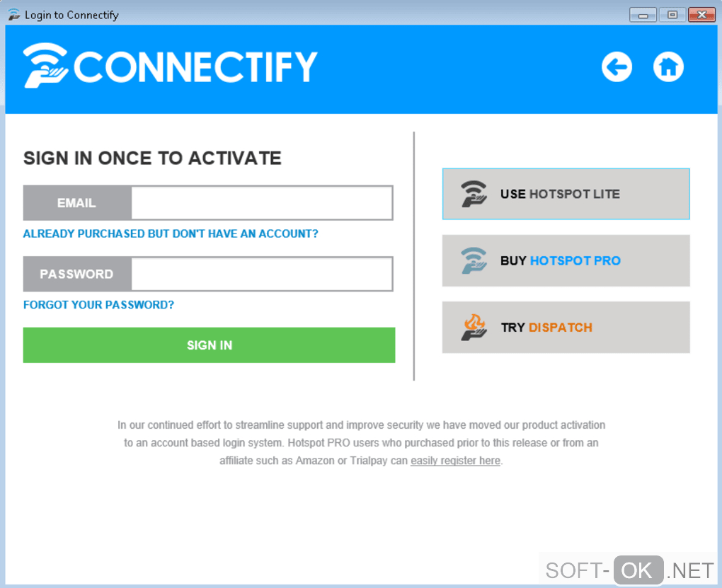Viewport: 722px width, 588px height.
Task: Minimize the Login to Connectify window
Action: click(x=643, y=15)
